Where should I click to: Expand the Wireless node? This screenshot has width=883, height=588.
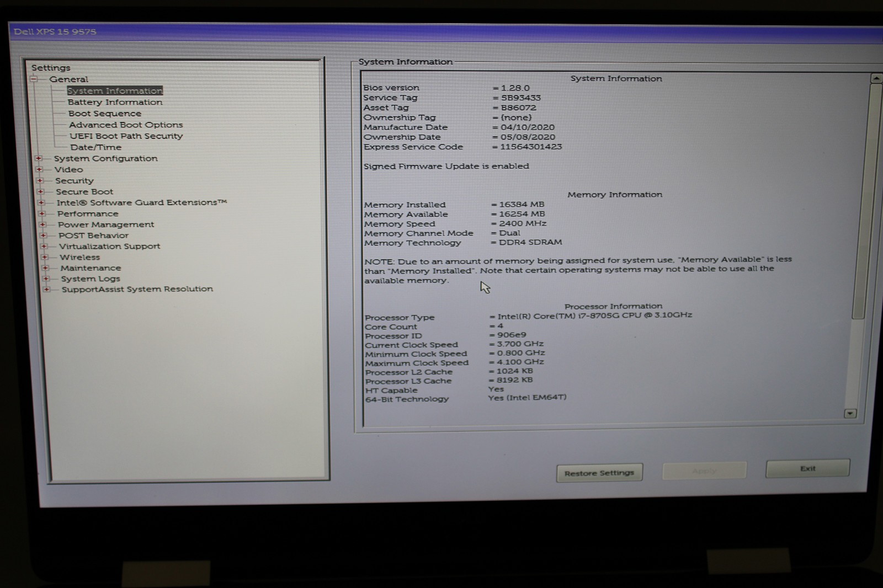tap(45, 257)
